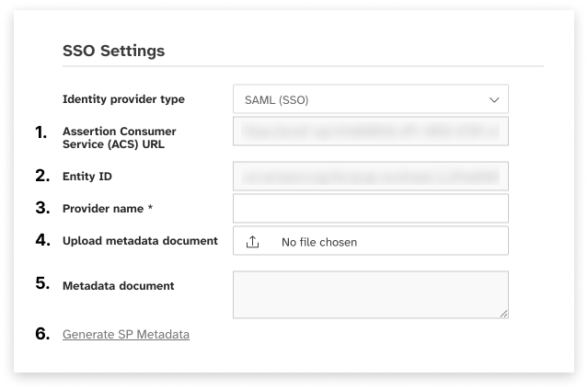Click in the Metadata document text area
The image size is (588, 390).
370,294
